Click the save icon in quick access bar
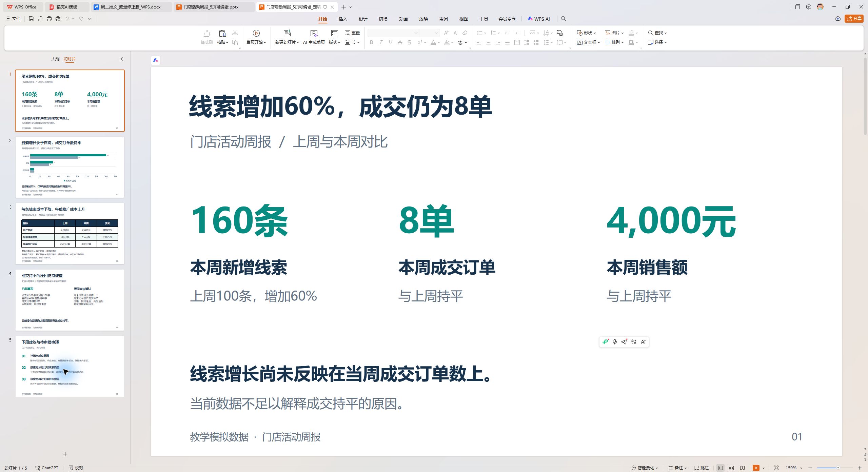 pyautogui.click(x=31, y=19)
